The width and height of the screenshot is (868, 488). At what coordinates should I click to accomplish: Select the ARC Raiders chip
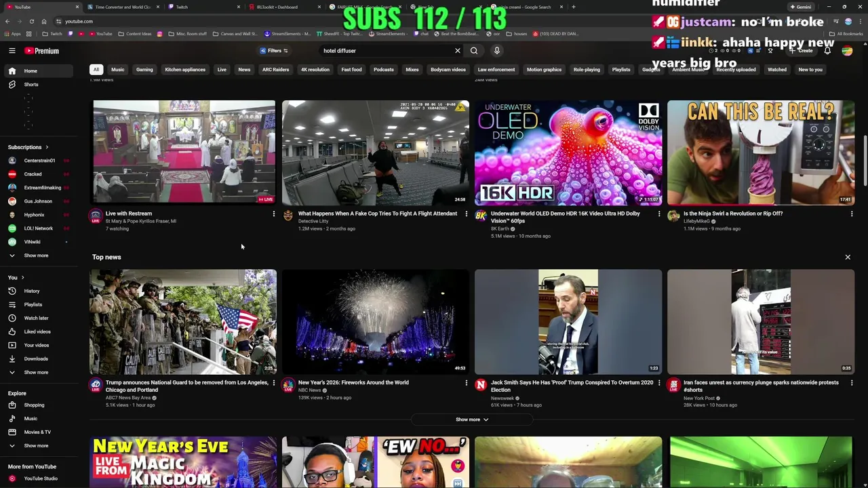(x=275, y=69)
